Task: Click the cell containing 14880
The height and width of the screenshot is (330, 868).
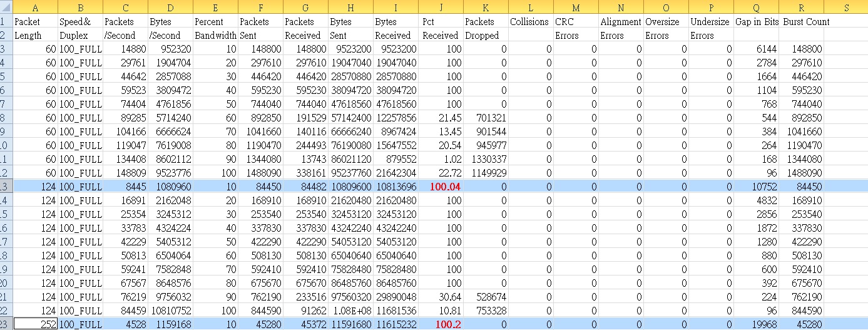Action: (x=125, y=49)
